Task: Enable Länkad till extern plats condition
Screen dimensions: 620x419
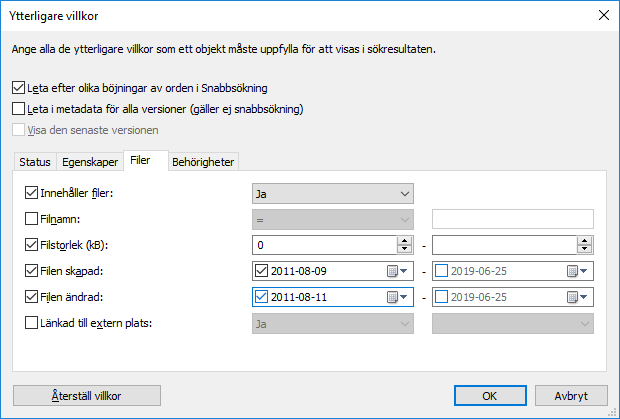Action: [x=31, y=323]
